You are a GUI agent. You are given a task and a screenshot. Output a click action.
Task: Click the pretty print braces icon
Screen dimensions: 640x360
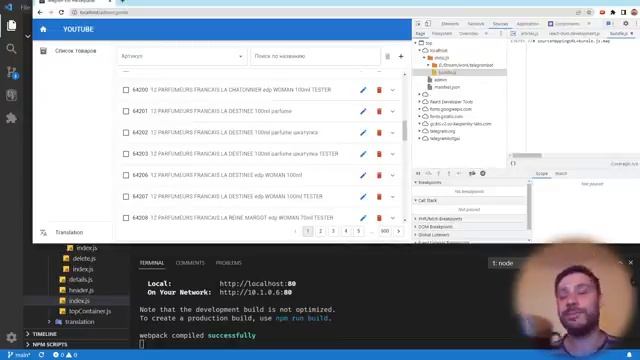(513, 163)
